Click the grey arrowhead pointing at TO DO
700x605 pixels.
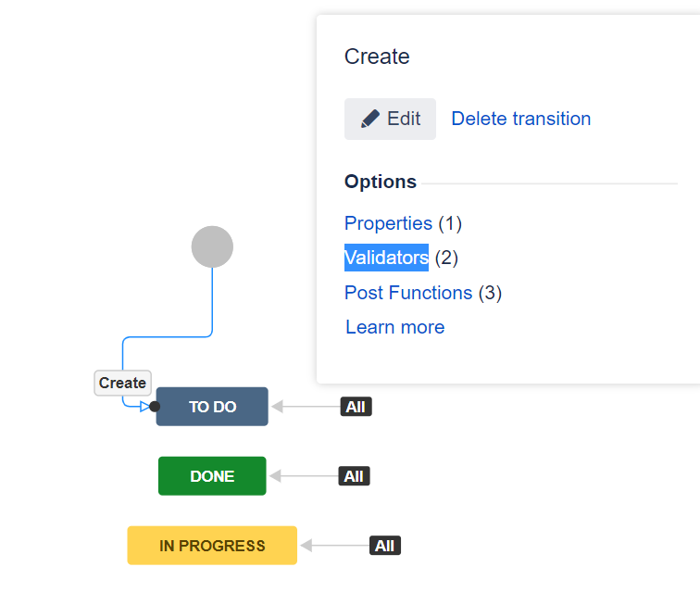coord(277,407)
